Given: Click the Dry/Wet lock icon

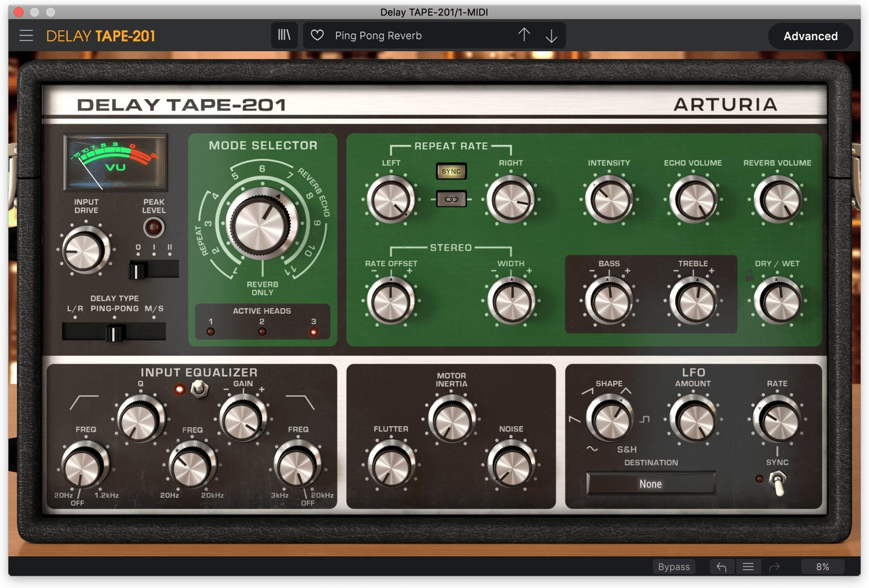Looking at the screenshot, I should [x=749, y=277].
